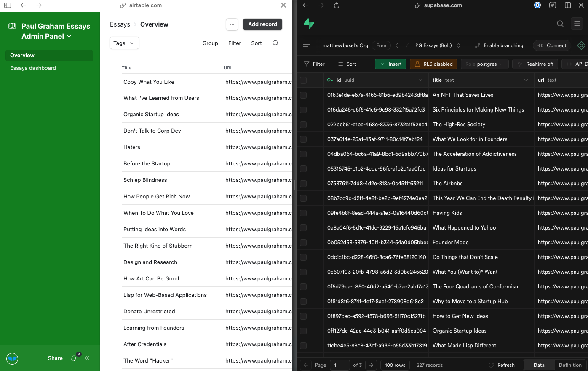Check row Ideas for Startups
This screenshot has width=588, height=371.
pyautogui.click(x=303, y=169)
